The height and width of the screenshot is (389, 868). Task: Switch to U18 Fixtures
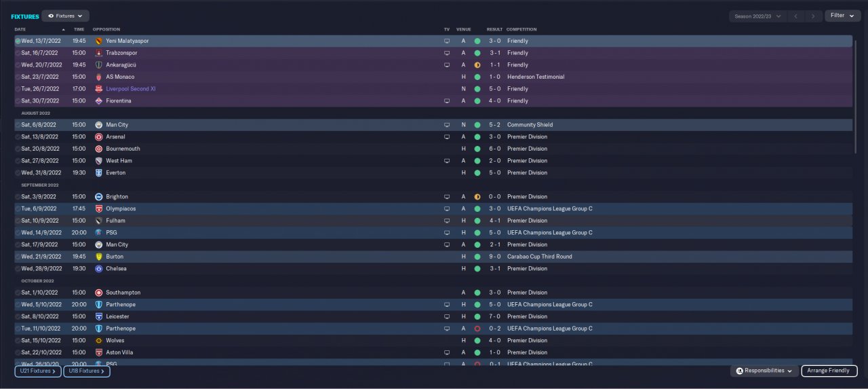pyautogui.click(x=86, y=371)
